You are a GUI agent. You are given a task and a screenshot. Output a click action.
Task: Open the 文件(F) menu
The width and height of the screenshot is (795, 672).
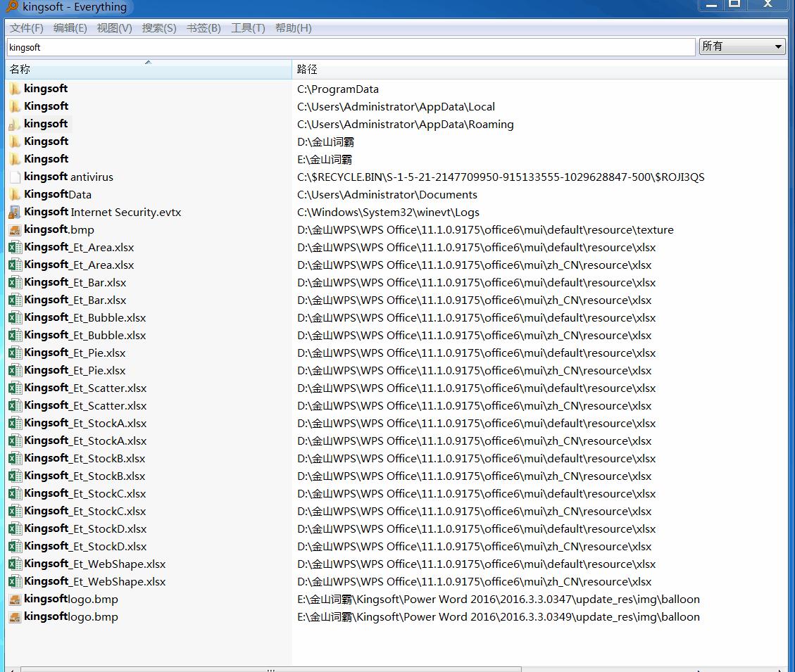pyautogui.click(x=26, y=28)
